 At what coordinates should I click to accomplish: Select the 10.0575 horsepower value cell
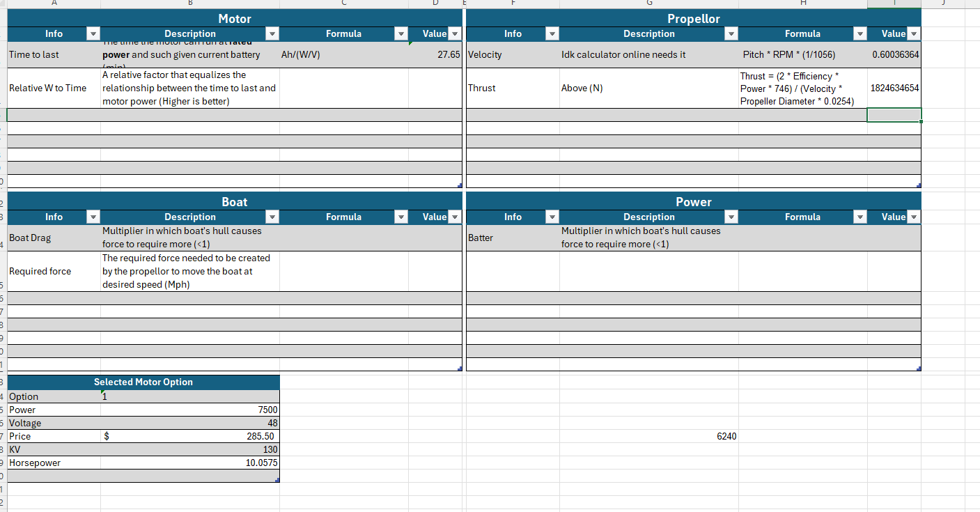click(x=190, y=463)
